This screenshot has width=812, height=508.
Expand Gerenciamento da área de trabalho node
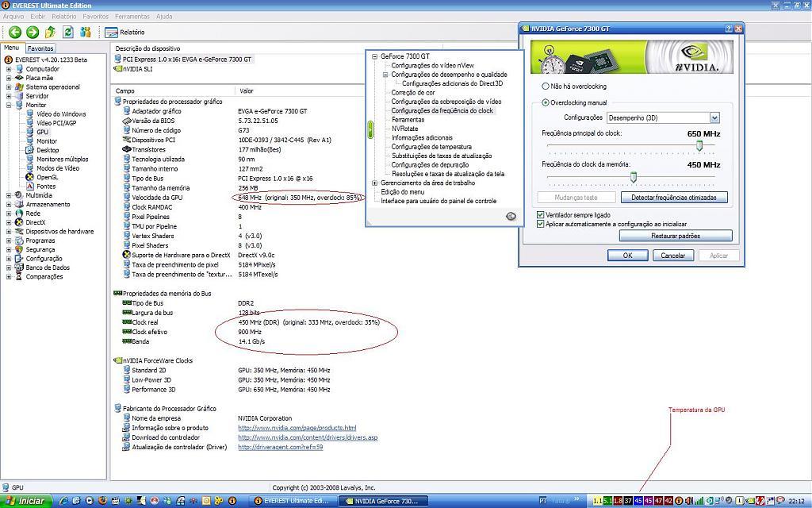(x=374, y=183)
